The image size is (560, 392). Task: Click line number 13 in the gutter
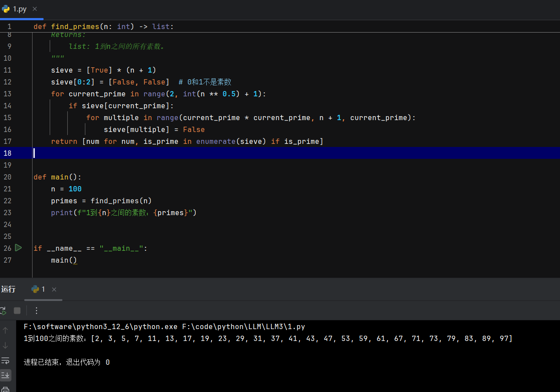[7, 94]
